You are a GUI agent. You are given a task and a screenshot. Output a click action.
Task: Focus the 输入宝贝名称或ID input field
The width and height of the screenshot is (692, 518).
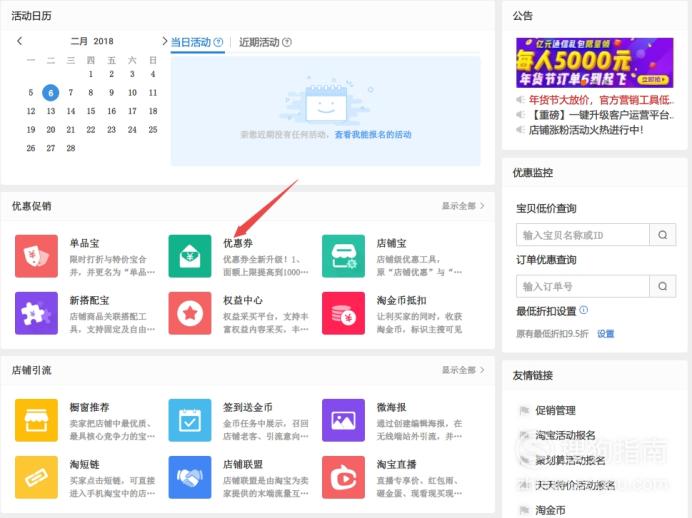point(583,235)
